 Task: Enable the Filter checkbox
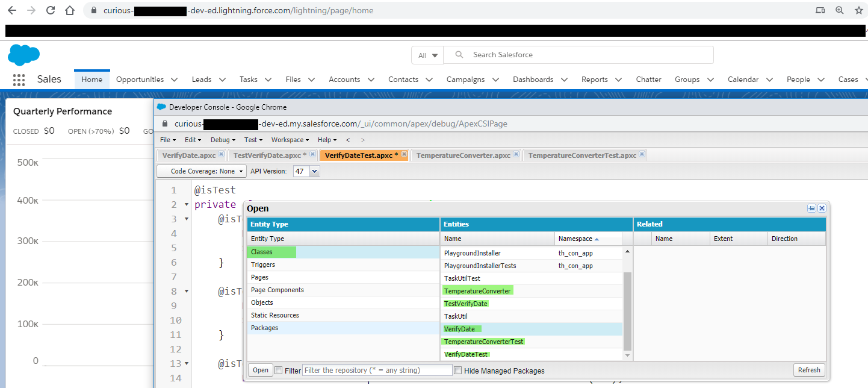click(x=278, y=371)
